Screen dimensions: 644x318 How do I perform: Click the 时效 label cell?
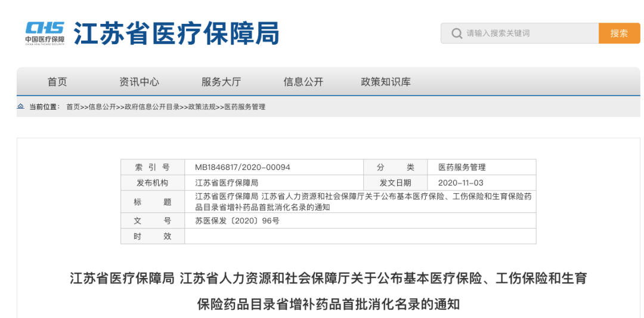(x=153, y=236)
